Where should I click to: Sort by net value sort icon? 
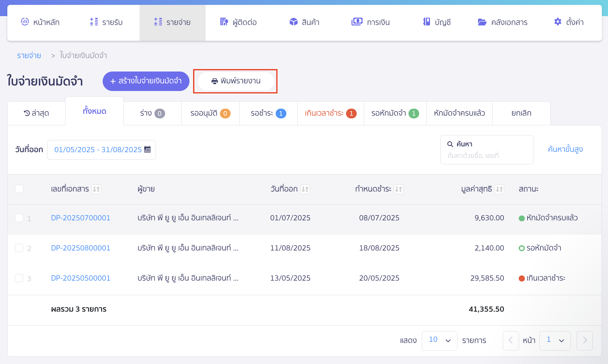(x=499, y=189)
